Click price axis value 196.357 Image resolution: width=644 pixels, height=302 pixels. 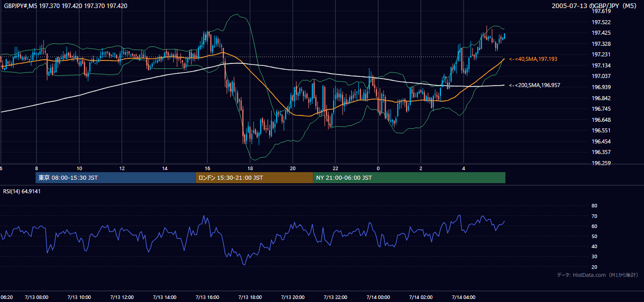601,152
